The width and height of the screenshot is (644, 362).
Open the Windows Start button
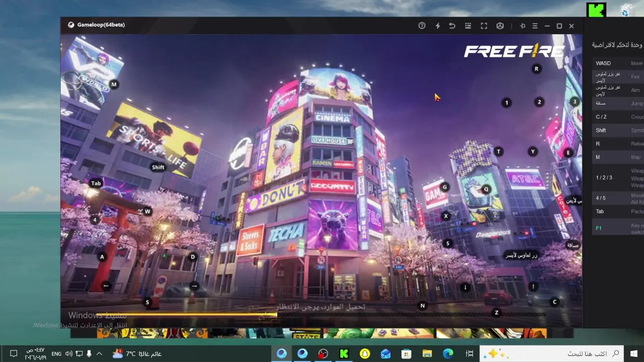tap(633, 354)
